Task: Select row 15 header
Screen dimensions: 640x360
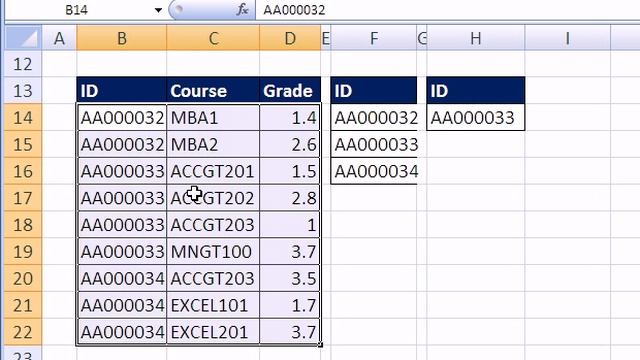Action: point(23,144)
